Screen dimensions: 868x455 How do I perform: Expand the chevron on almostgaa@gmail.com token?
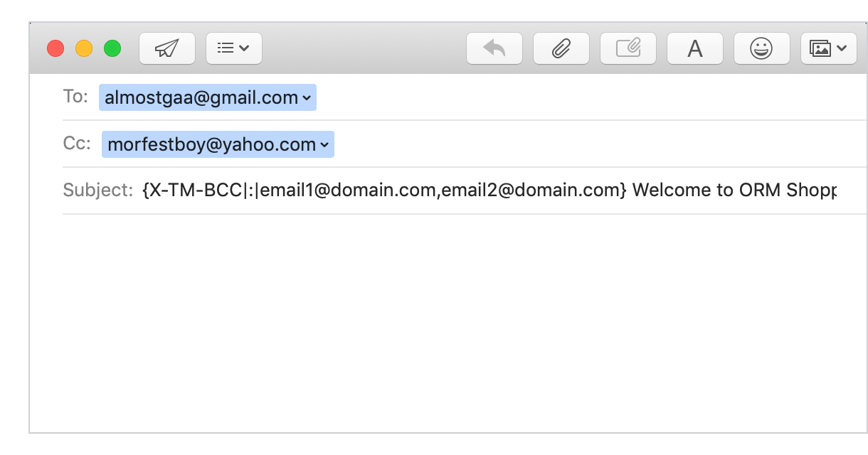click(x=307, y=98)
